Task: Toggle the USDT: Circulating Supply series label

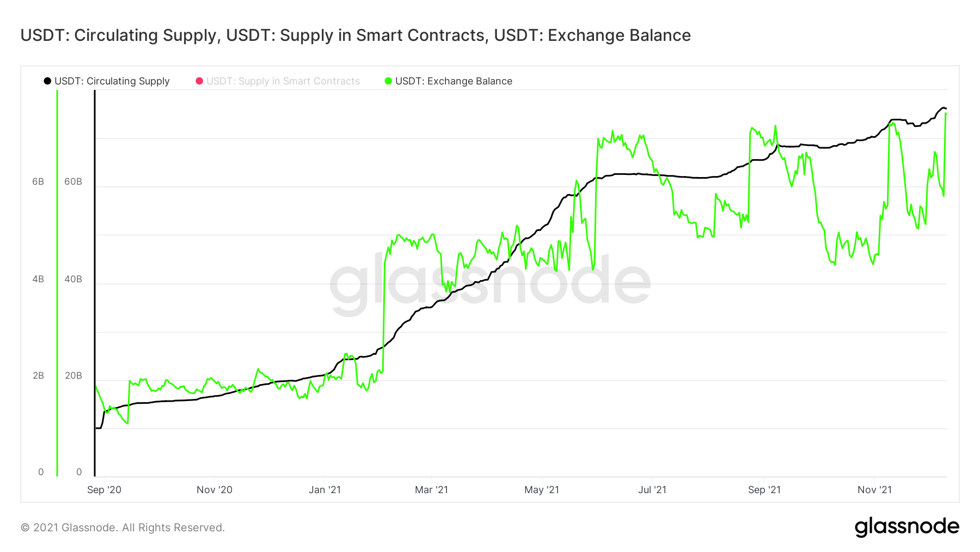Action: [x=112, y=81]
